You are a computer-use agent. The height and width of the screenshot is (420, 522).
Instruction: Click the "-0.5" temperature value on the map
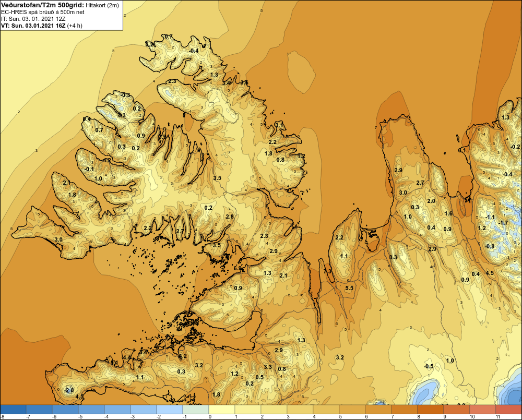[x=429, y=366]
